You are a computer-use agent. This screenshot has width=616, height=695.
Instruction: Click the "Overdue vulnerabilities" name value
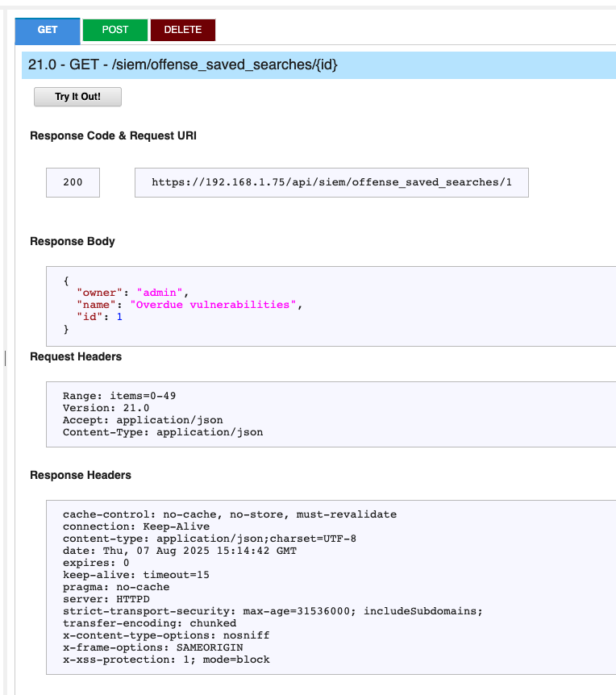click(x=213, y=305)
